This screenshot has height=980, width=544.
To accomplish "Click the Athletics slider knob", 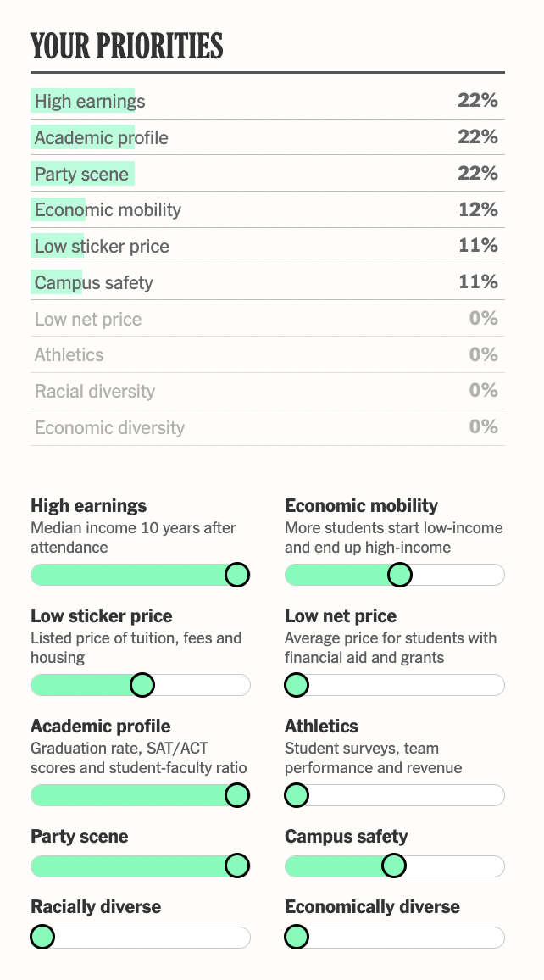I will click(x=297, y=795).
